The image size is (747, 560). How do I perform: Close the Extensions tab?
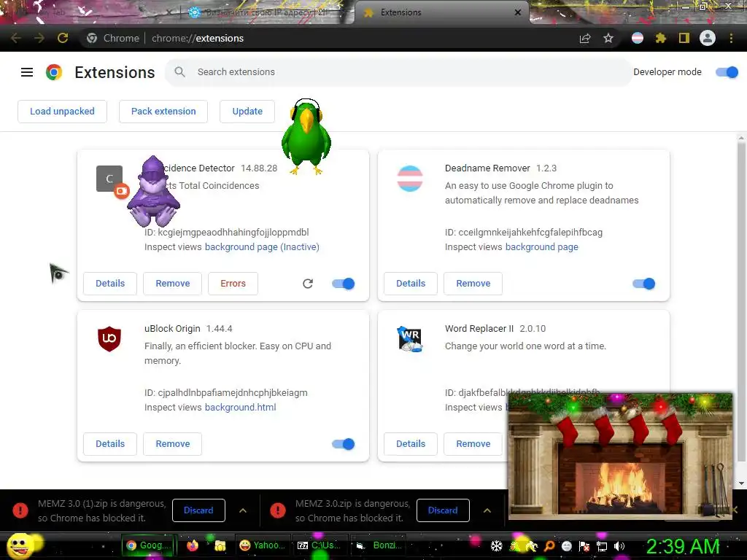[x=518, y=12]
